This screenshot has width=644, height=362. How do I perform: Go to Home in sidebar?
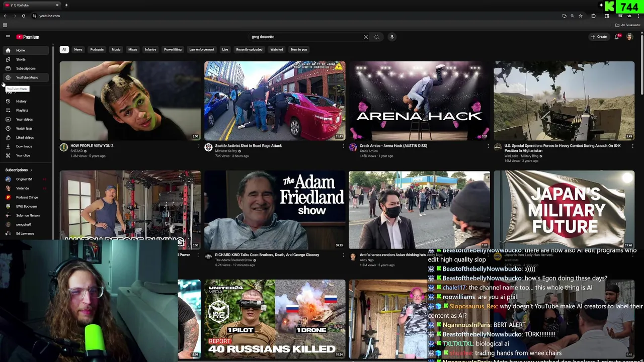(x=26, y=50)
